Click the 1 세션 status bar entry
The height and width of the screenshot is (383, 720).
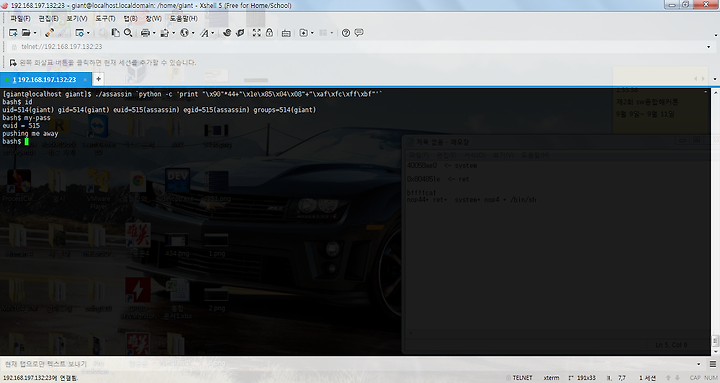tap(647, 378)
